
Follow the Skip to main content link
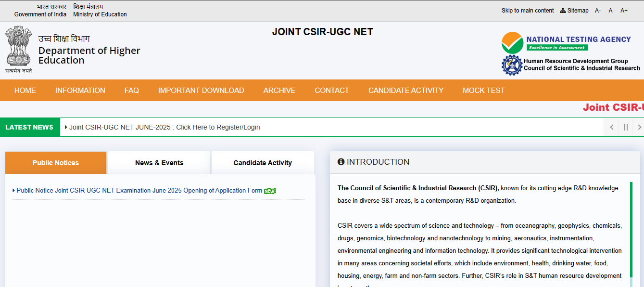tap(528, 11)
